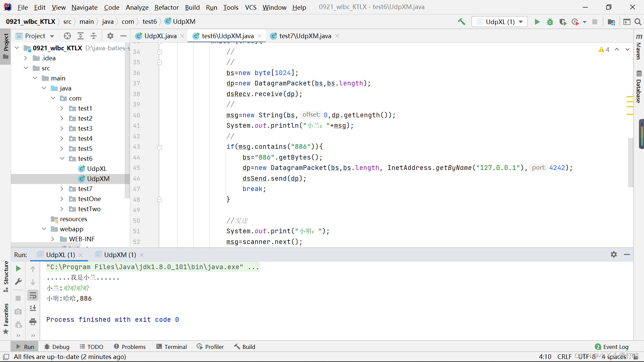Toggle soft-wrap in Run console
This screenshot has width=644, height=362.
click(x=33, y=295)
